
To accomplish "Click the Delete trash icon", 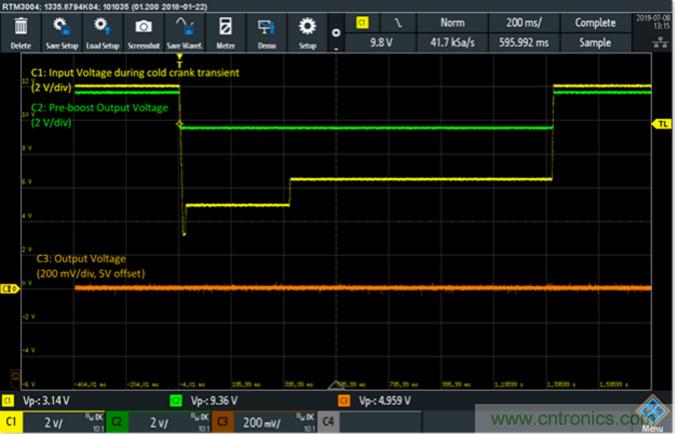I will (22, 29).
